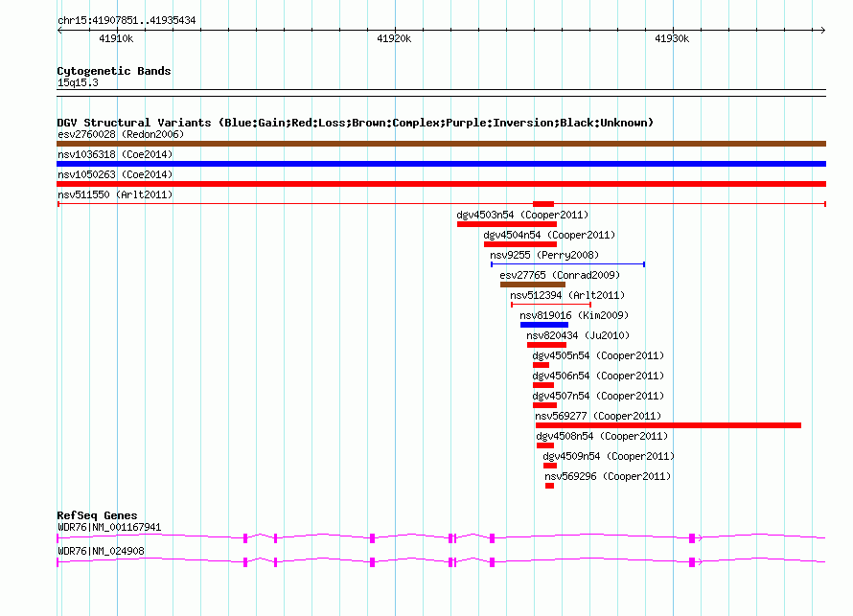Click the red nsv1050263 loss bar
The height and width of the screenshot is (616, 853).
pyautogui.click(x=441, y=184)
